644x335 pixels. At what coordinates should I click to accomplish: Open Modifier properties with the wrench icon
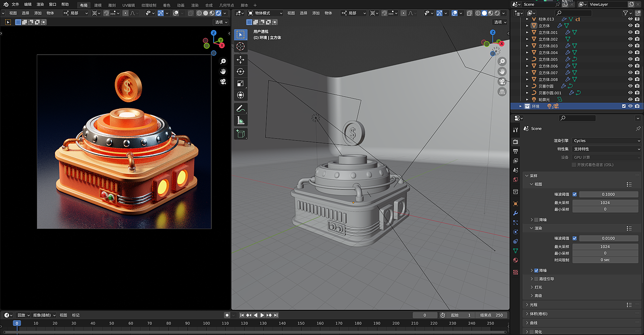tap(515, 214)
